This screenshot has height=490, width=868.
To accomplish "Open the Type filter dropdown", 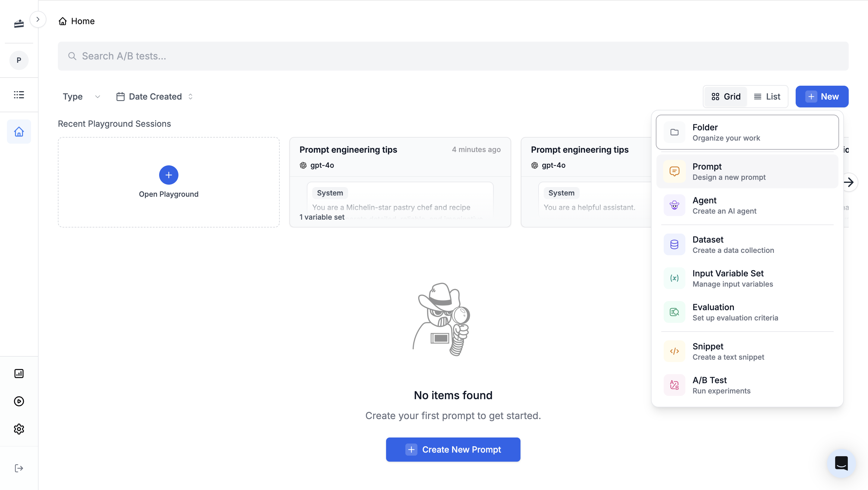I will [x=81, y=97].
